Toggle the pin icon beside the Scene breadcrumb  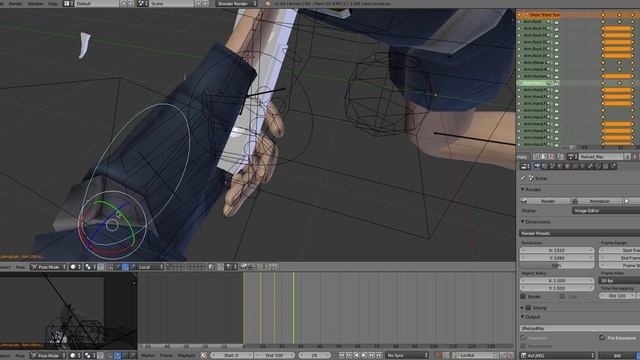click(x=523, y=178)
